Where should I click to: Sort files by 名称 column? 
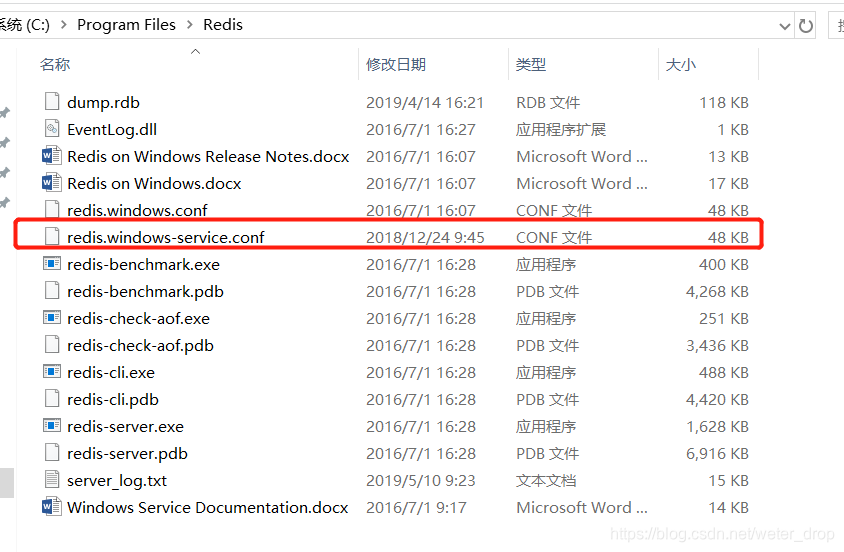click(54, 65)
